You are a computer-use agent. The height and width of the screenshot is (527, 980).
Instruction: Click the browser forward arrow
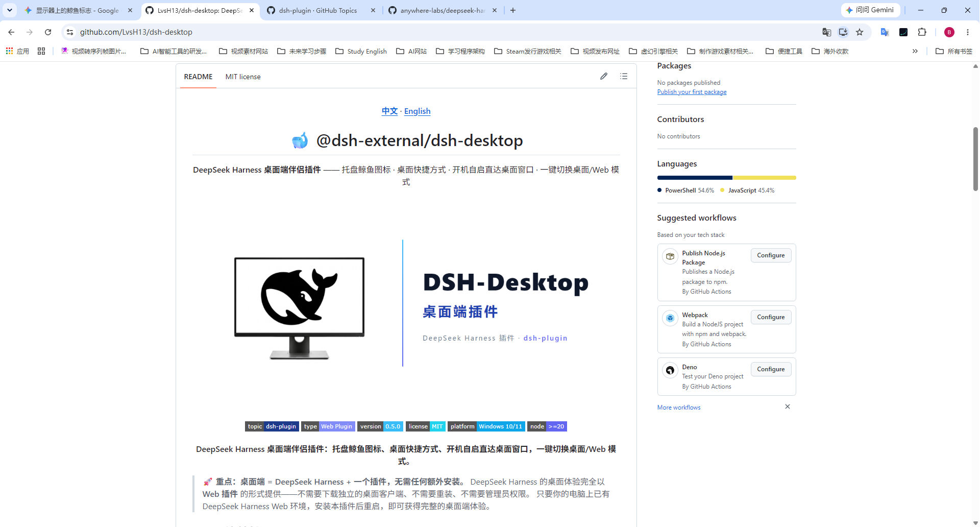[x=30, y=32]
